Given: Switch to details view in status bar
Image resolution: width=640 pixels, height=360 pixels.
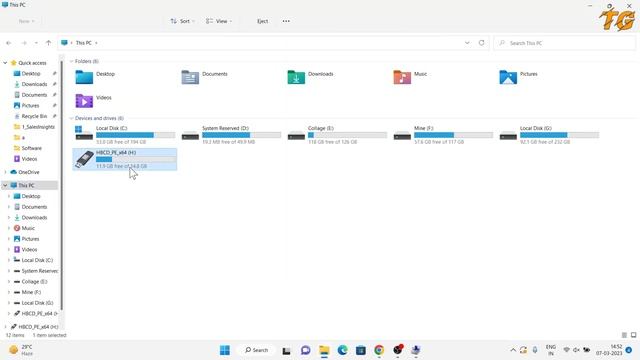Looking at the screenshot, I should coord(624,335).
